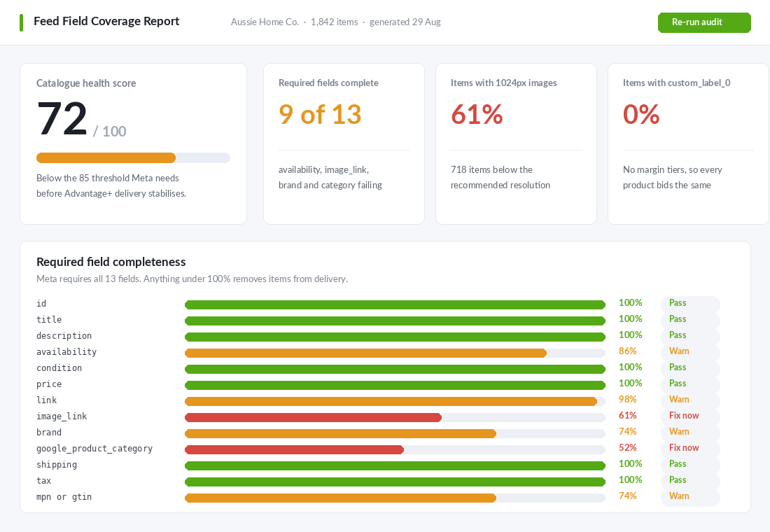The image size is (770, 532).
Task: Select the 72 health score value
Action: (x=62, y=118)
